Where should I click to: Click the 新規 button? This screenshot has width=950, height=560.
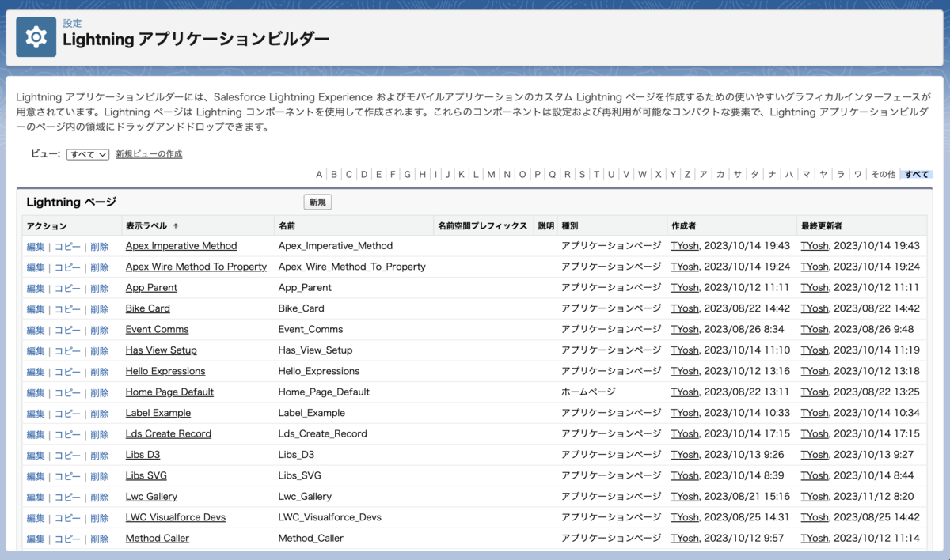(317, 202)
